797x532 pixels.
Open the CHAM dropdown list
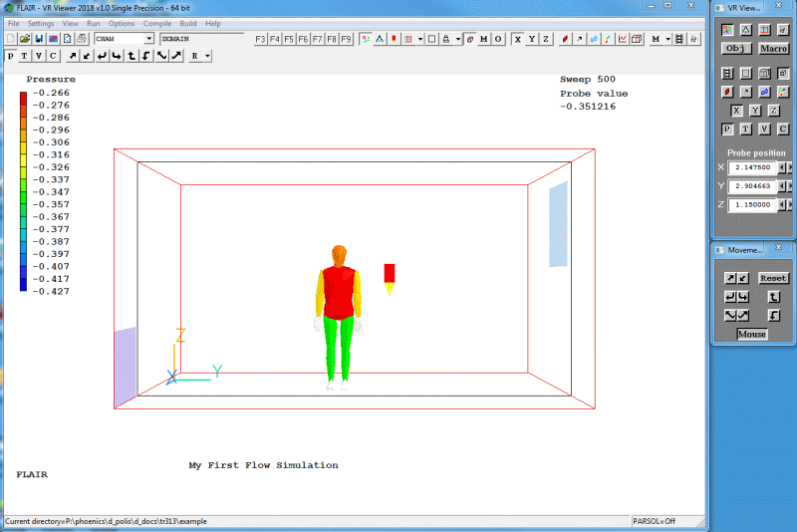(x=149, y=39)
